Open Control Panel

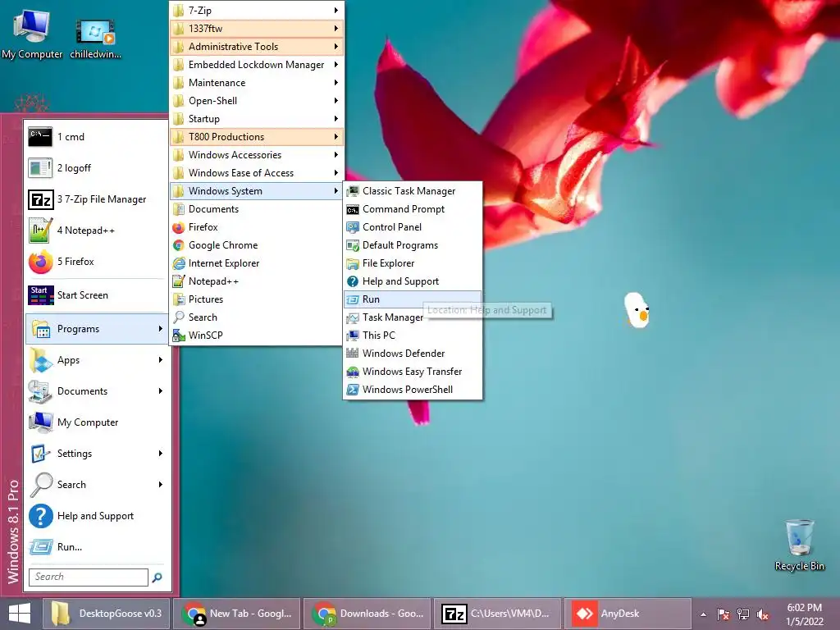coord(413,227)
